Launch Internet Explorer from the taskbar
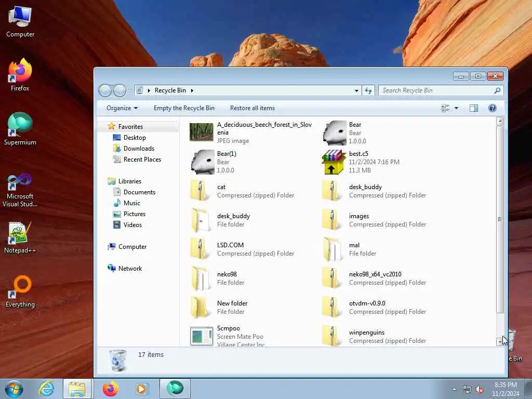The image size is (532, 399). 46,389
